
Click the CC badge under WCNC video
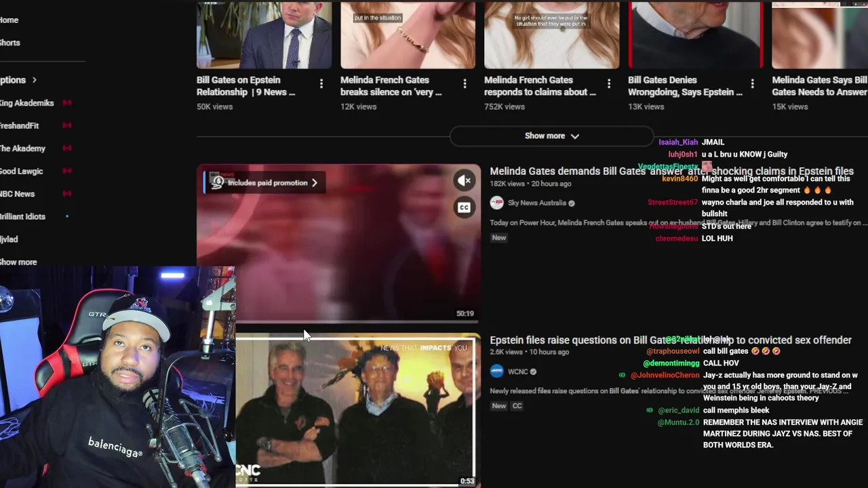coord(517,406)
